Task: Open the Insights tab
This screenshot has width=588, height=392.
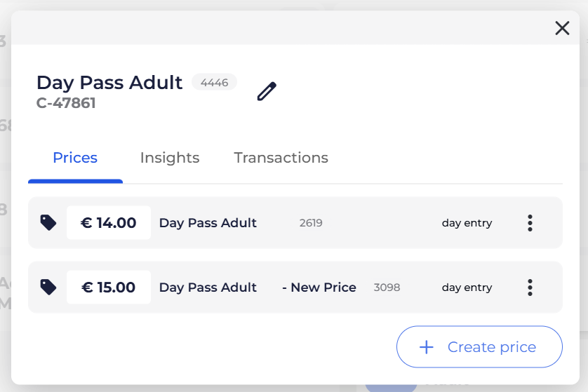Action: pos(170,158)
